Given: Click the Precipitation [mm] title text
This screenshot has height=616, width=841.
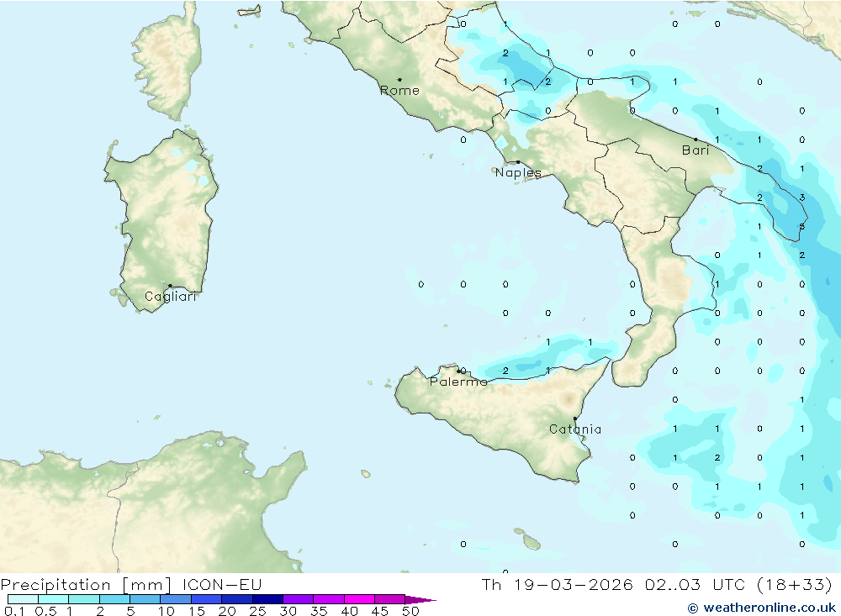Looking at the screenshot, I should tap(86, 585).
